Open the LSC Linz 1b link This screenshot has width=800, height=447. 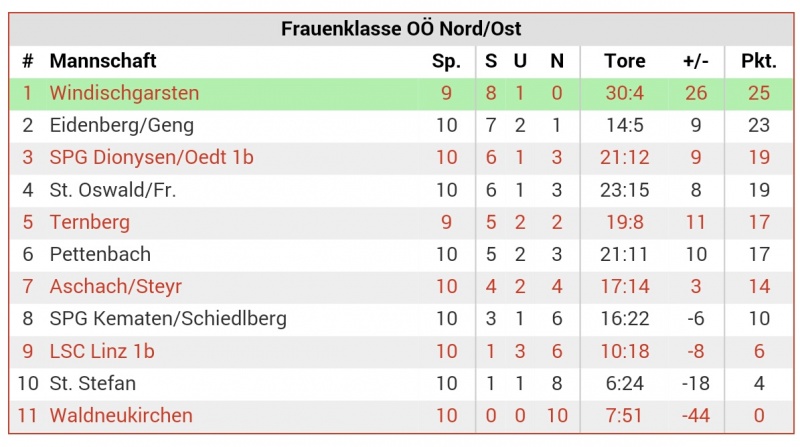[x=102, y=351]
